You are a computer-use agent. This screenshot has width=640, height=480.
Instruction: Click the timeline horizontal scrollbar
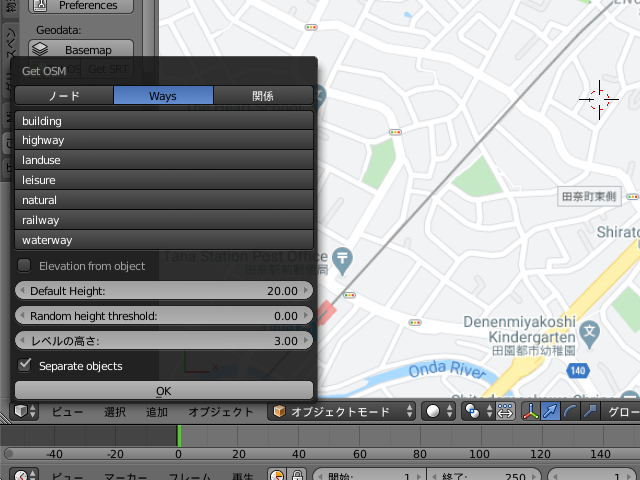322,453
